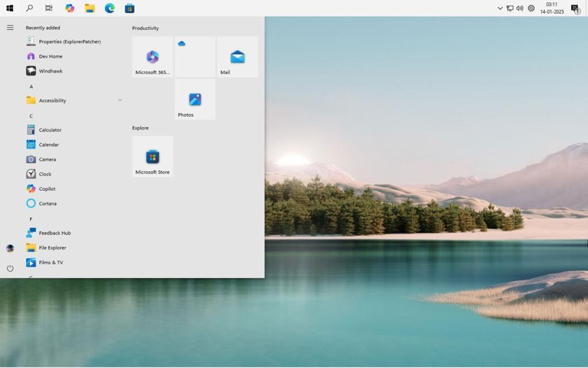
Task: Open the user account avatar
Action: point(10,248)
